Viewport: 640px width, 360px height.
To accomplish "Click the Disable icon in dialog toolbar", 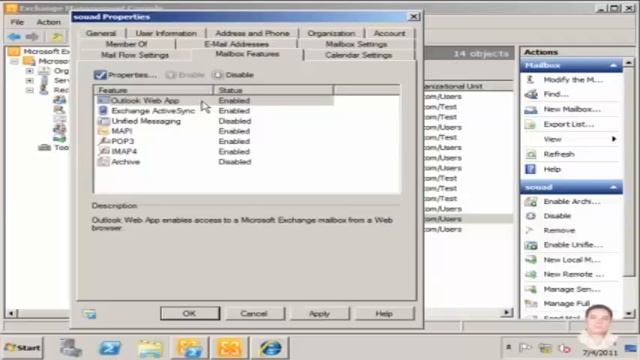I will pos(218,75).
